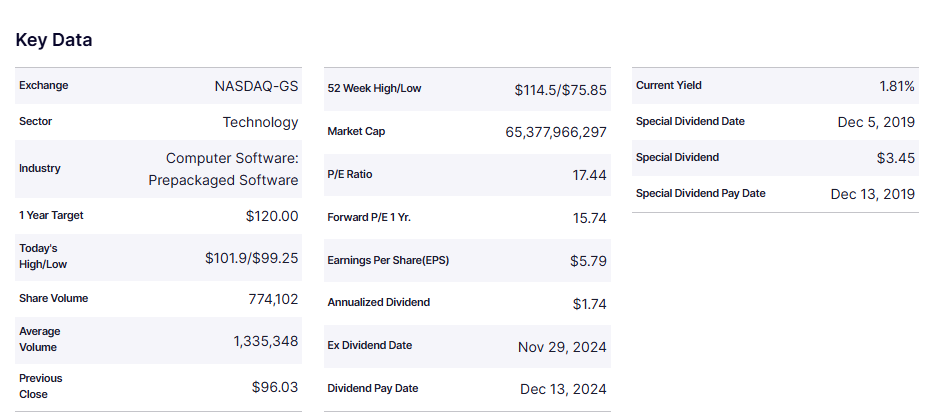Image resolution: width=931 pixels, height=417 pixels.
Task: Click the $5.79 earnings per share value
Action: pos(588,261)
